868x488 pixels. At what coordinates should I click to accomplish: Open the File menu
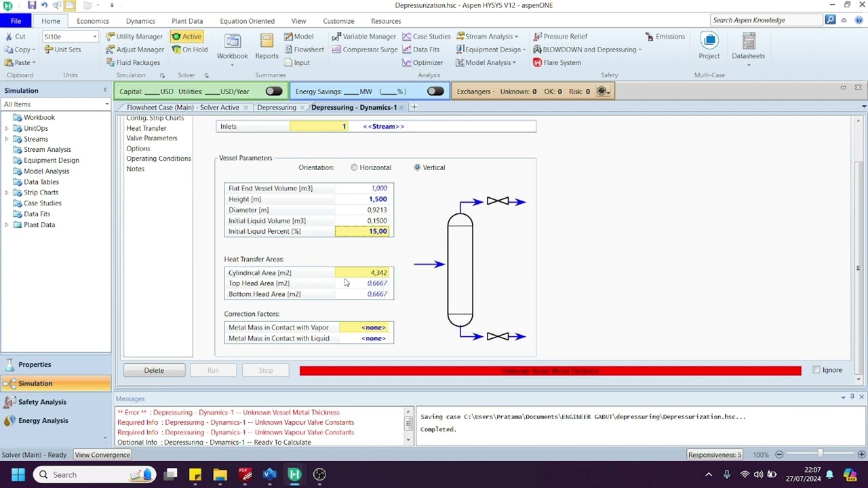(x=16, y=21)
